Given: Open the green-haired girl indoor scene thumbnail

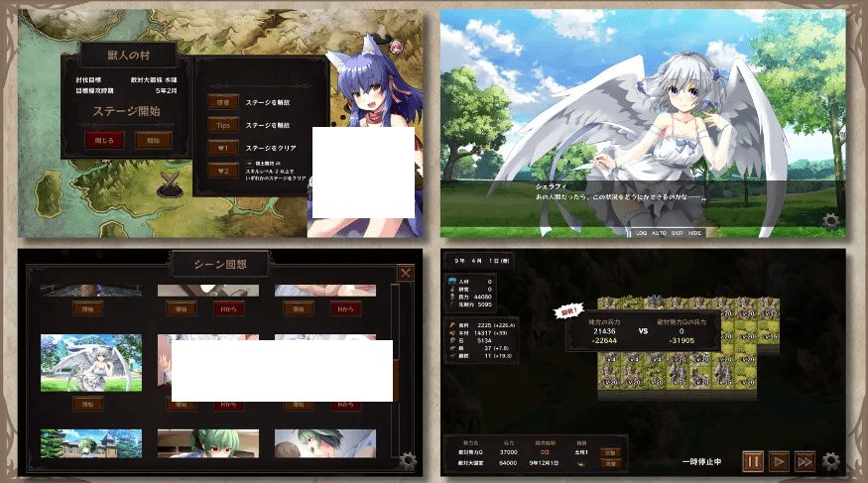Looking at the screenshot, I should click(208, 443).
